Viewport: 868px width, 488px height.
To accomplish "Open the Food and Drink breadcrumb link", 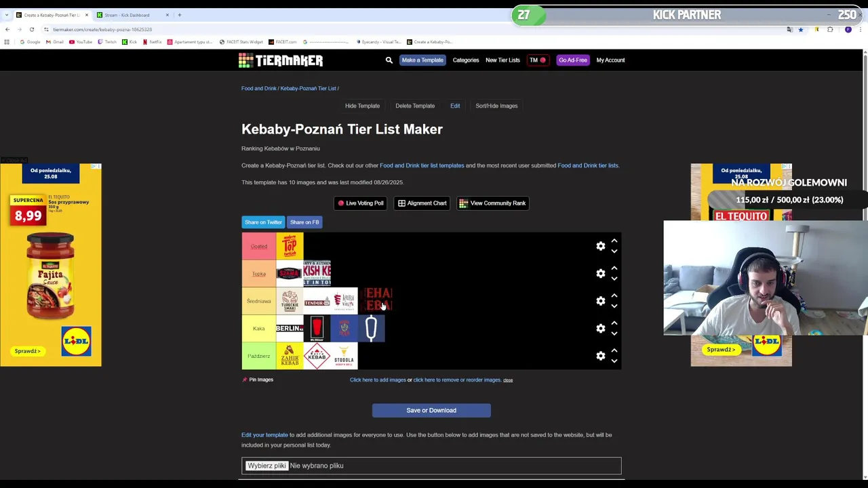I will point(259,88).
